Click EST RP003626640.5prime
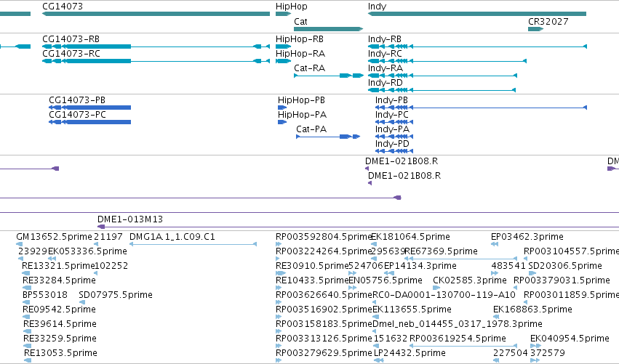This screenshot has width=619, height=364. point(324,295)
